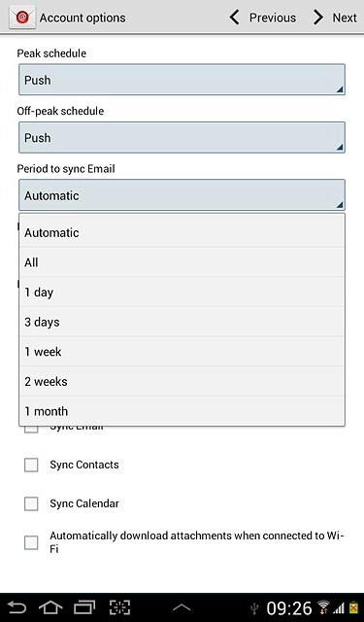Open the Off-peak schedule dropdown

tap(182, 138)
